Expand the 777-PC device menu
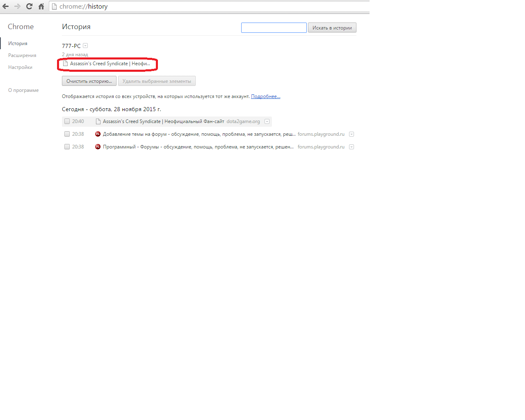 tap(85, 46)
